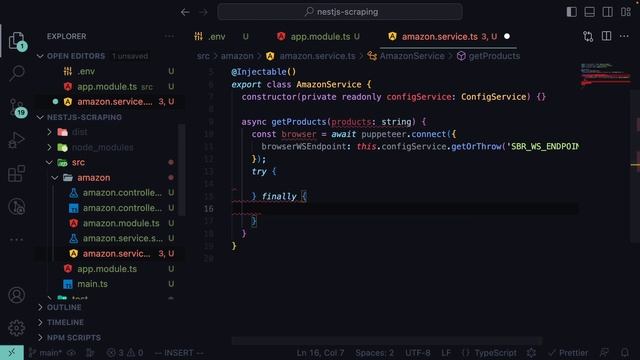Open .env in Open Editors list
This screenshot has width=640, height=360.
coord(86,71)
